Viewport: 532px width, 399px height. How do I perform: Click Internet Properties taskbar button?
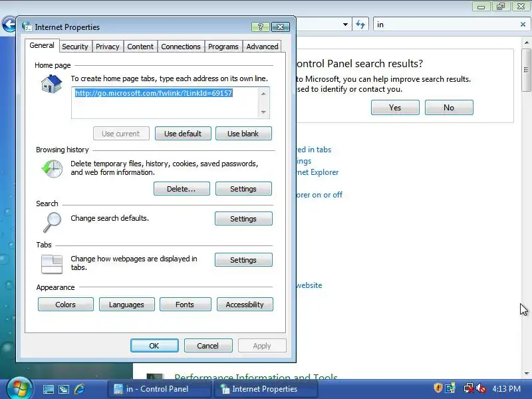[x=265, y=389]
